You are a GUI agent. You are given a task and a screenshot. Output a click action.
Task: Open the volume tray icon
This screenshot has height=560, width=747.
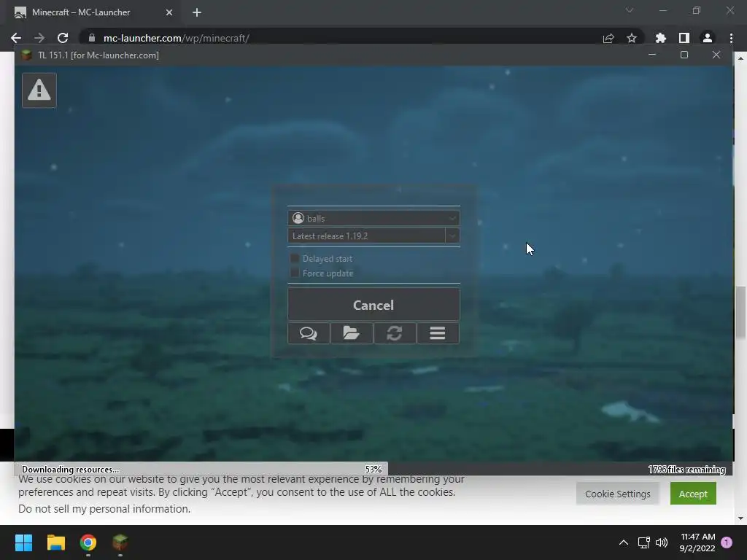click(662, 542)
